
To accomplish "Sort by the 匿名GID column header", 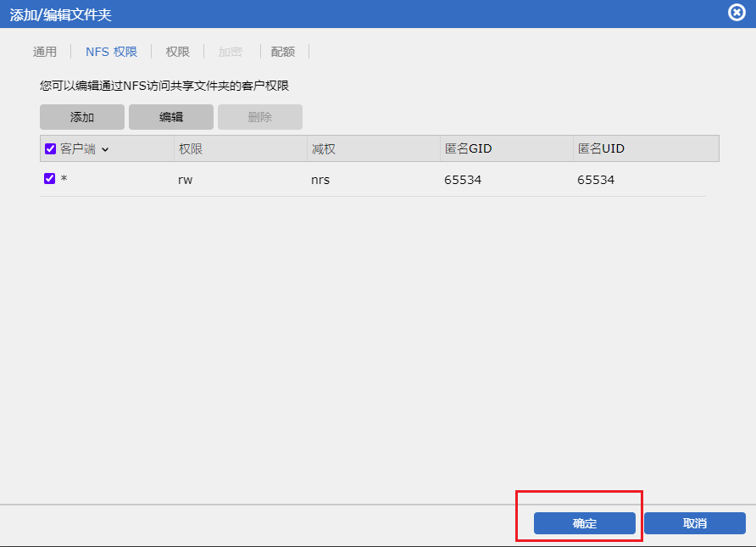I will 469,149.
